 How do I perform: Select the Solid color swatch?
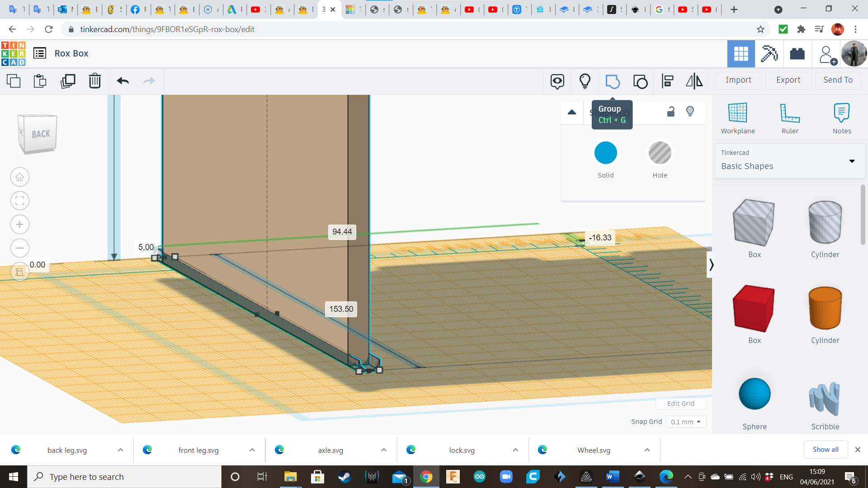(x=605, y=153)
